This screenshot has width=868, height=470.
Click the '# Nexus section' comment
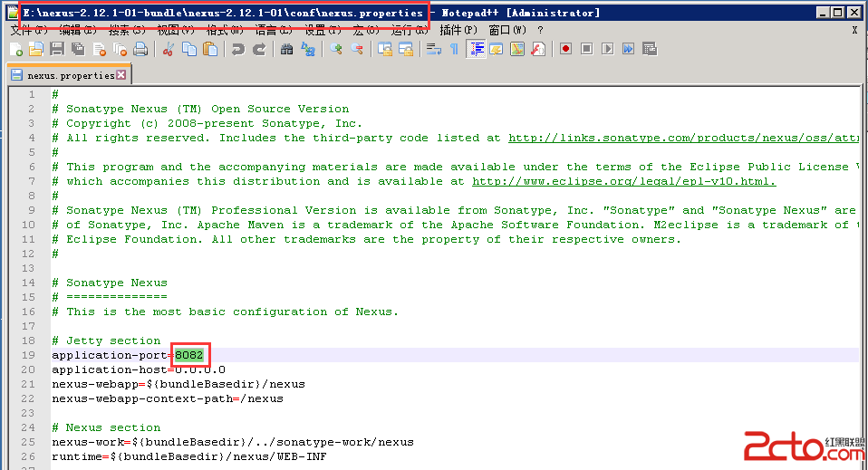(106, 427)
